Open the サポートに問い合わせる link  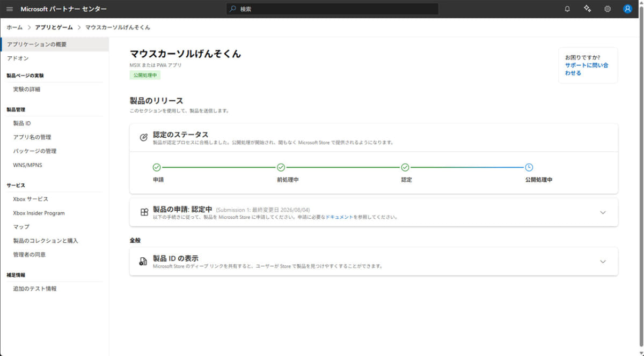[x=587, y=69]
